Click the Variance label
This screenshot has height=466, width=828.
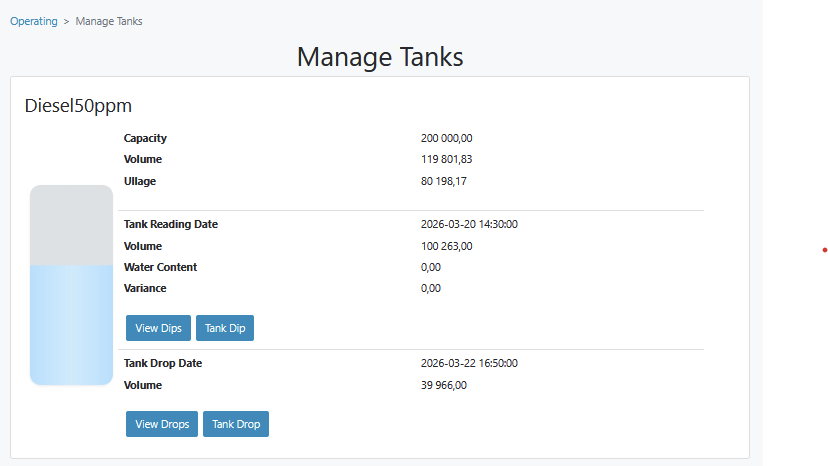pyautogui.click(x=145, y=288)
